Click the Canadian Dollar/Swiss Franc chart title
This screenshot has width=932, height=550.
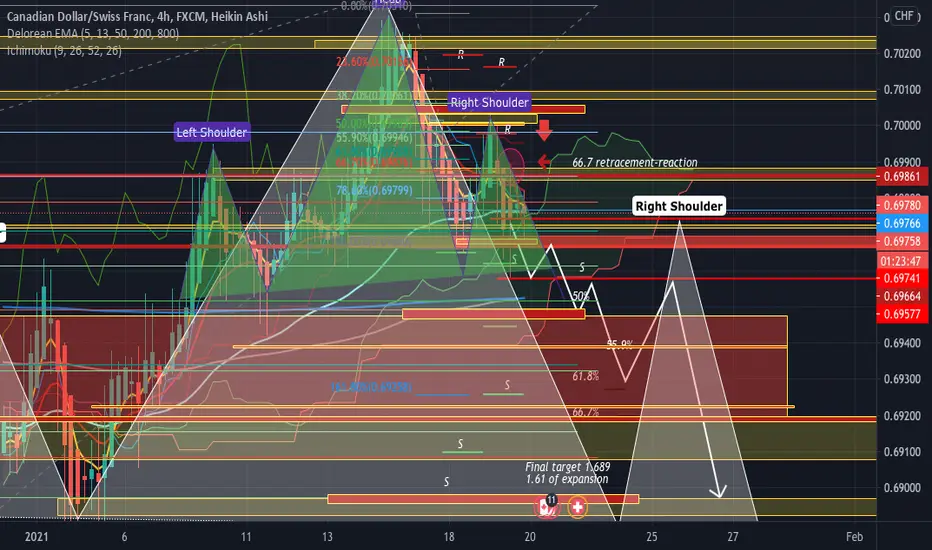tap(137, 17)
